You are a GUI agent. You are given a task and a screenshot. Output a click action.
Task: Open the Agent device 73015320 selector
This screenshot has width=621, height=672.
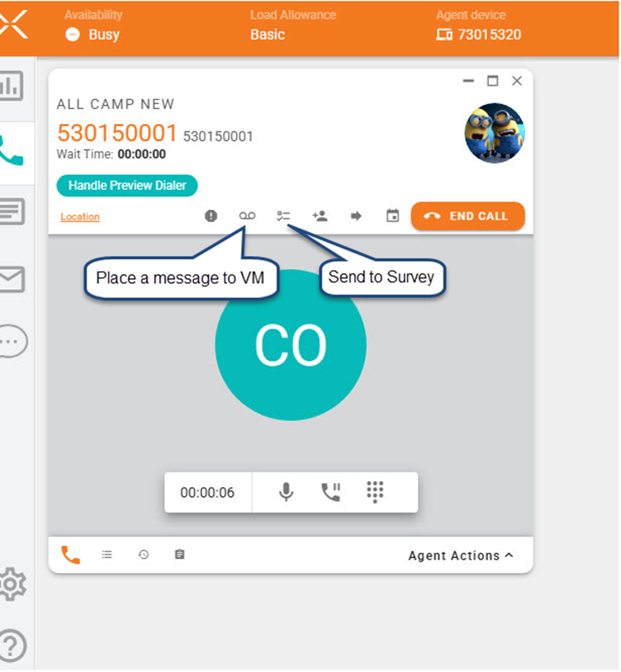pyautogui.click(x=479, y=35)
